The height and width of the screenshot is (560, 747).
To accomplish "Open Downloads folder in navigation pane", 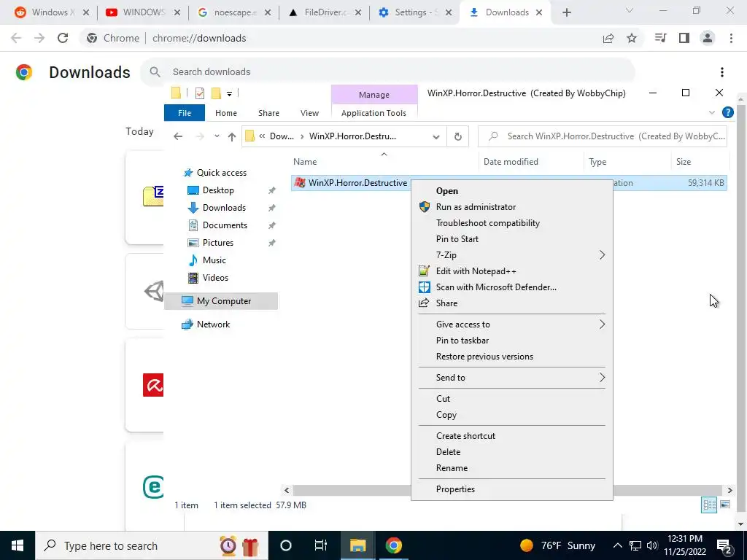I will click(224, 208).
